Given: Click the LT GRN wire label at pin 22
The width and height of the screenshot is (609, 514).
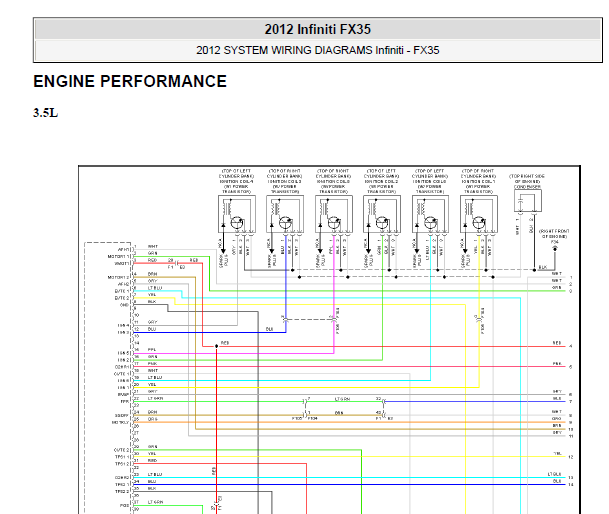Looking at the screenshot, I should pyautogui.click(x=155, y=398).
